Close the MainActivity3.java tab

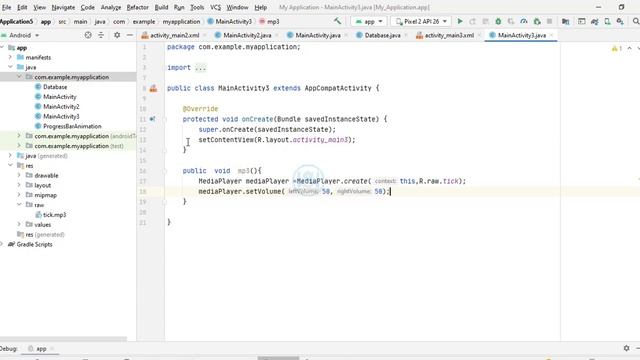pos(551,36)
